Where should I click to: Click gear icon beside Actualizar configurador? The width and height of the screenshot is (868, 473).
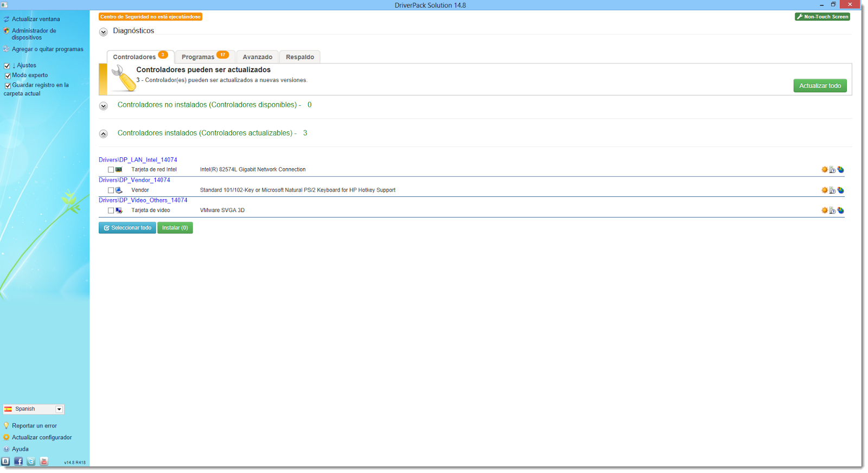tap(7, 437)
